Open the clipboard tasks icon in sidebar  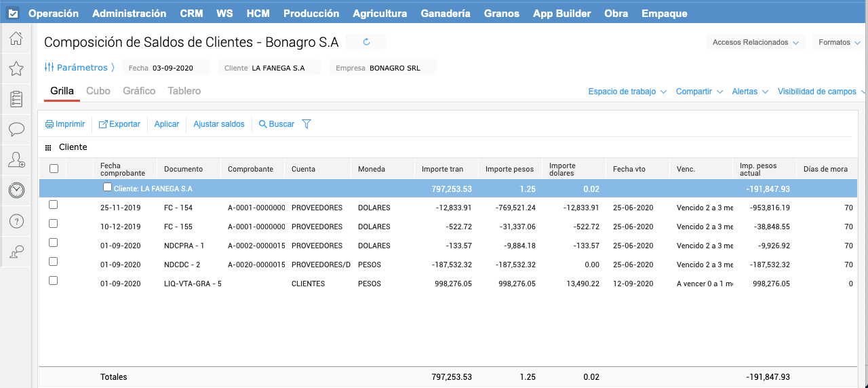click(x=16, y=99)
